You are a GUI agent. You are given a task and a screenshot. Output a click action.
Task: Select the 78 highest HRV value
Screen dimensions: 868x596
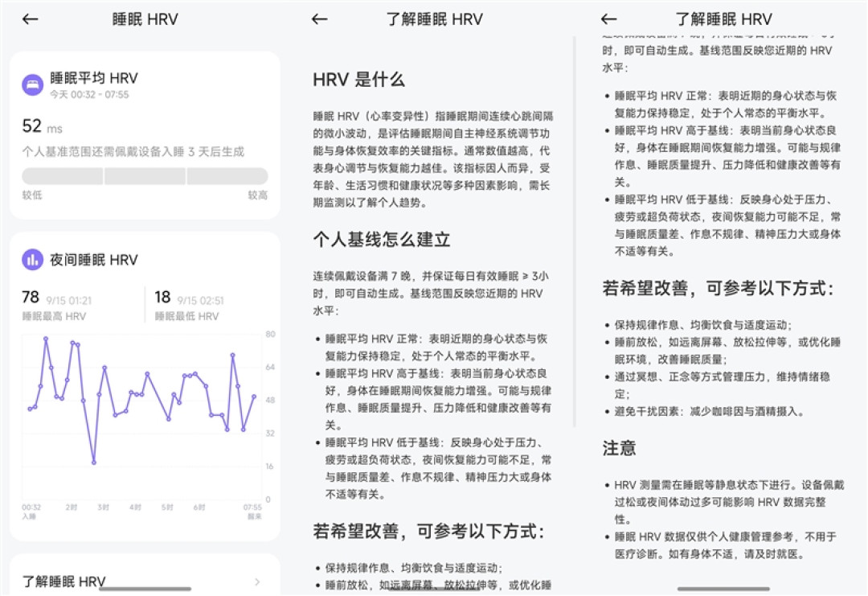31,298
